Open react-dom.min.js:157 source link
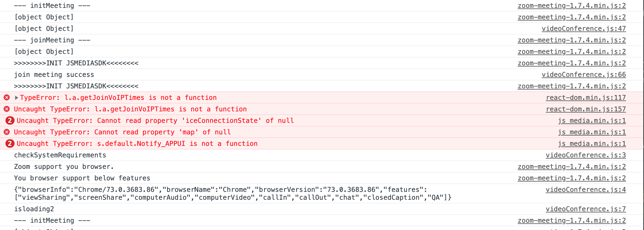 (x=586, y=109)
